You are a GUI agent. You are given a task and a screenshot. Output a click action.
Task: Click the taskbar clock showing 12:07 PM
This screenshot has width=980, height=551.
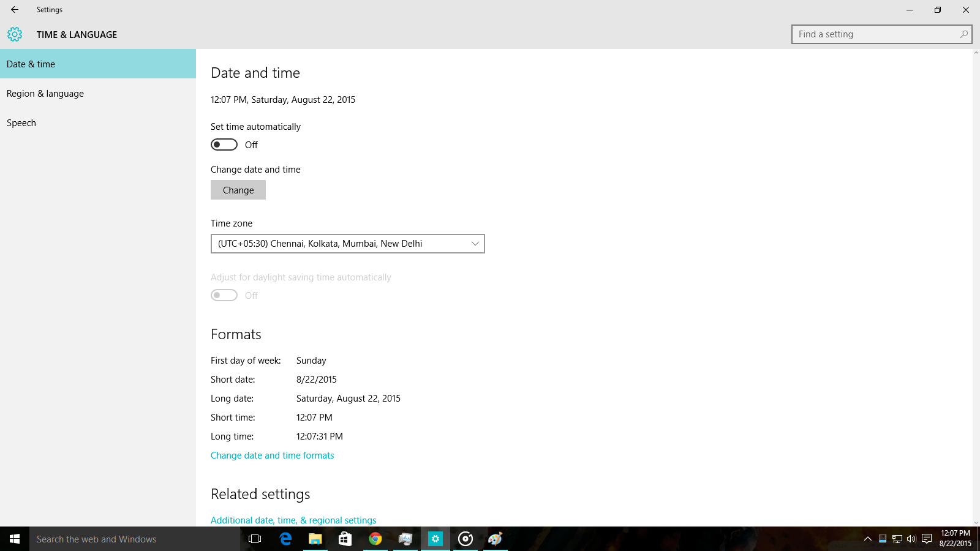pyautogui.click(x=956, y=539)
